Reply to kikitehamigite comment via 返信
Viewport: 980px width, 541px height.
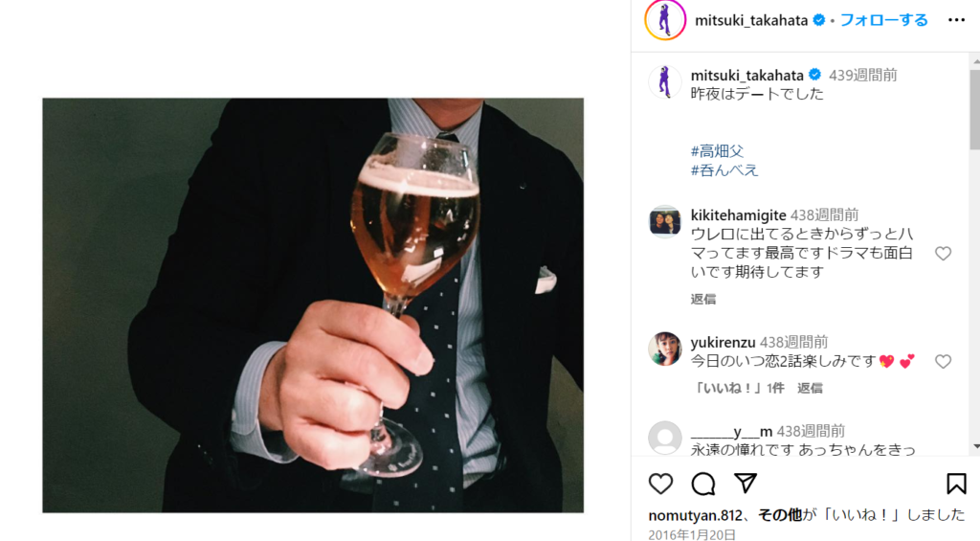(703, 299)
